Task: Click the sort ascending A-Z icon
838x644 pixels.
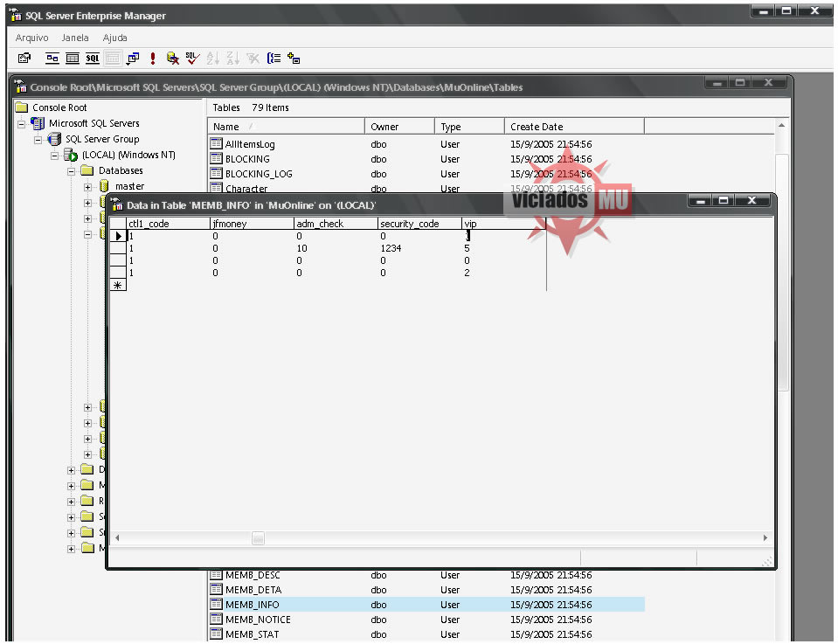Action: (212, 59)
